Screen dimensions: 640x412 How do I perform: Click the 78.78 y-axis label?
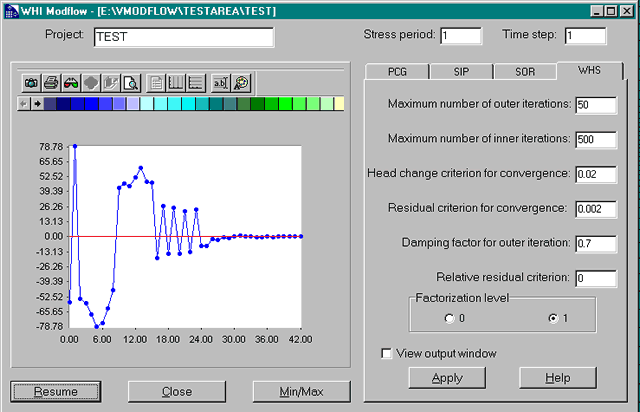point(51,147)
